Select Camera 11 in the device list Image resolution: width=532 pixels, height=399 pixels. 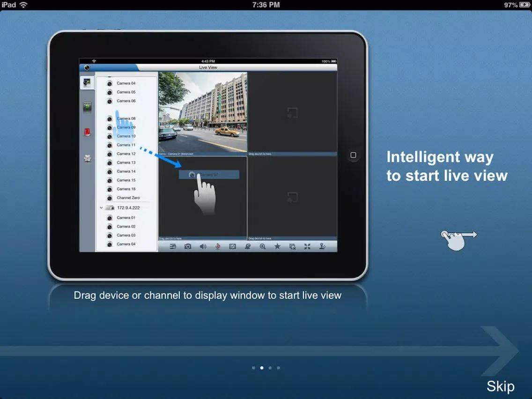pos(126,145)
